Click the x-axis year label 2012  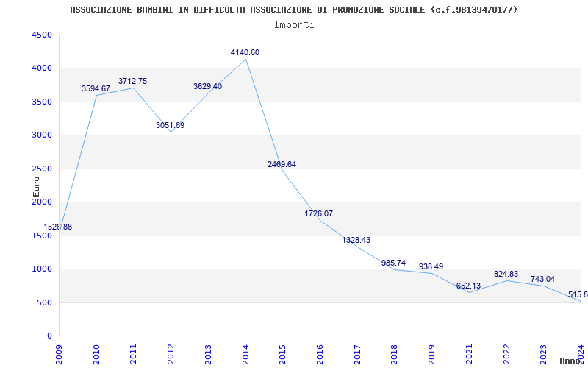pos(171,355)
